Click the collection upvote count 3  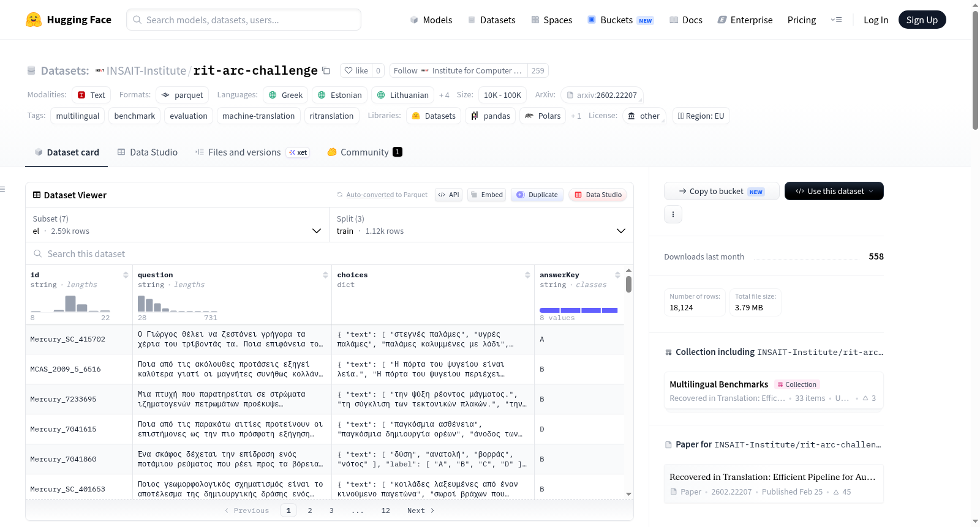click(870, 398)
